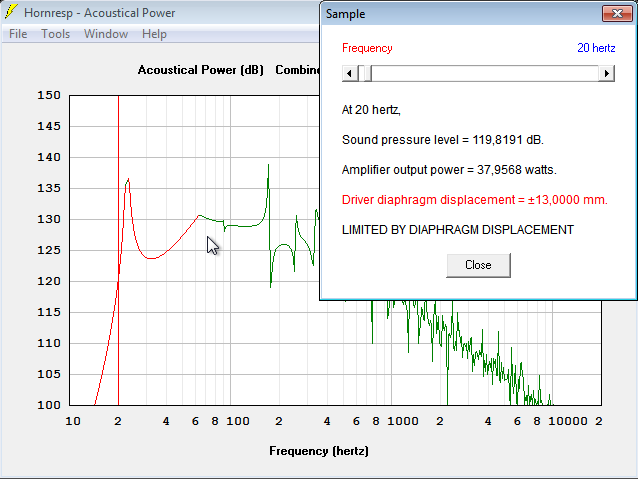Click the 10000 label on the frequency axis
Image resolution: width=638 pixels, height=479 pixels.
tap(568, 421)
